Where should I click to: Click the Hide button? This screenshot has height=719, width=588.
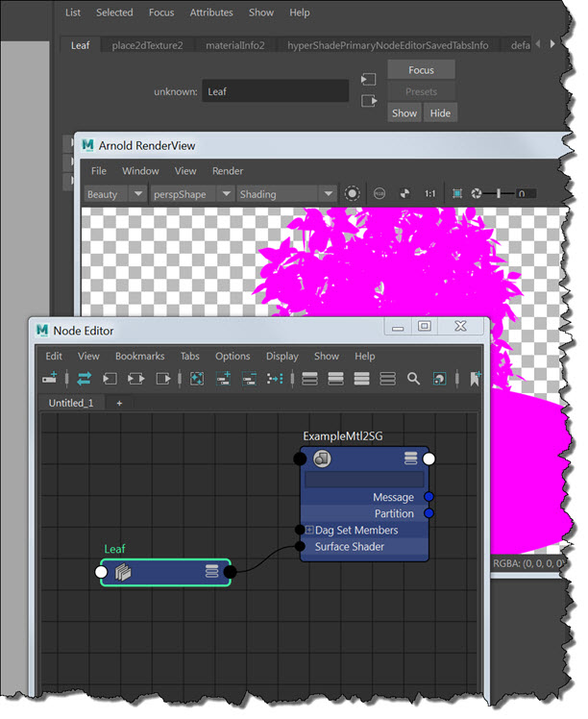[439, 113]
